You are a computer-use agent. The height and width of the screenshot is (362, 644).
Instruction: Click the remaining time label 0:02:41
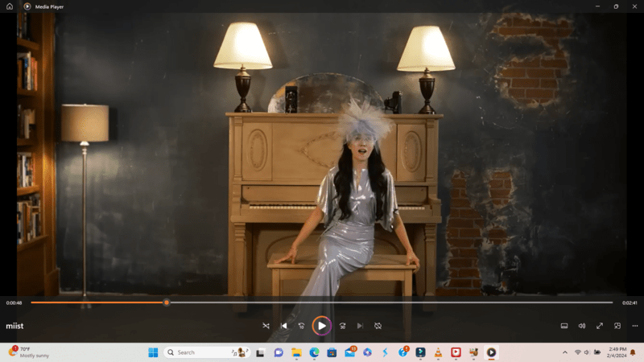[630, 302]
